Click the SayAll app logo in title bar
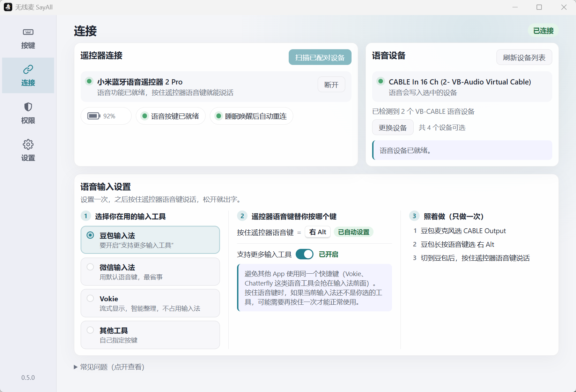 click(8, 7)
